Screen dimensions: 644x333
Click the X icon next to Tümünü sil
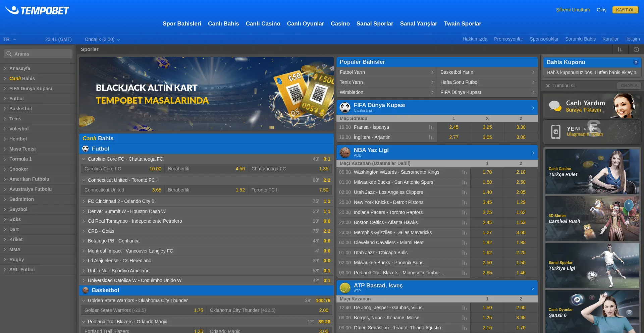[x=548, y=86]
